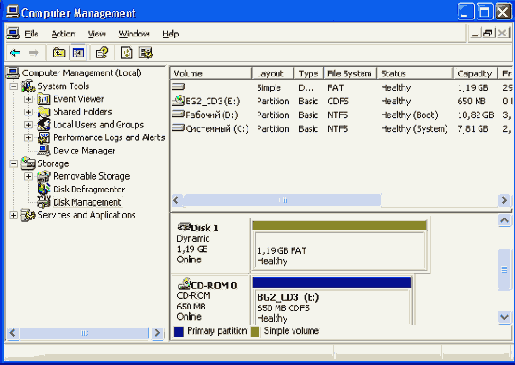Image resolution: width=515 pixels, height=365 pixels.
Task: Click the Rescan/Settings toolbar icon next to Refresh
Action: click(x=146, y=53)
